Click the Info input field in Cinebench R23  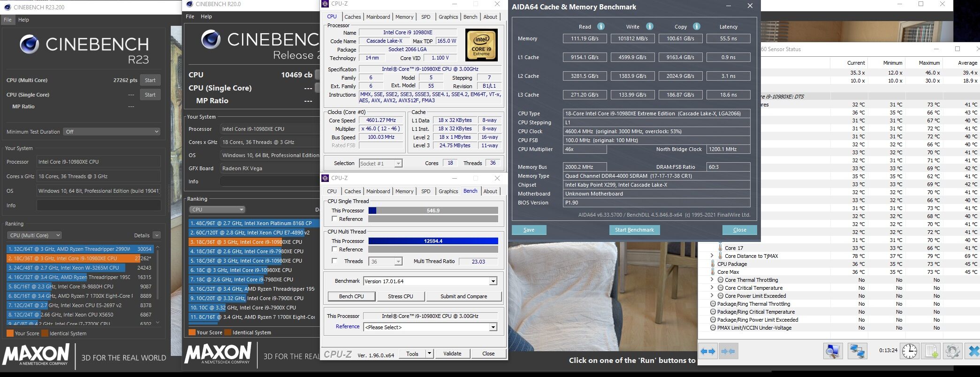[99, 205]
